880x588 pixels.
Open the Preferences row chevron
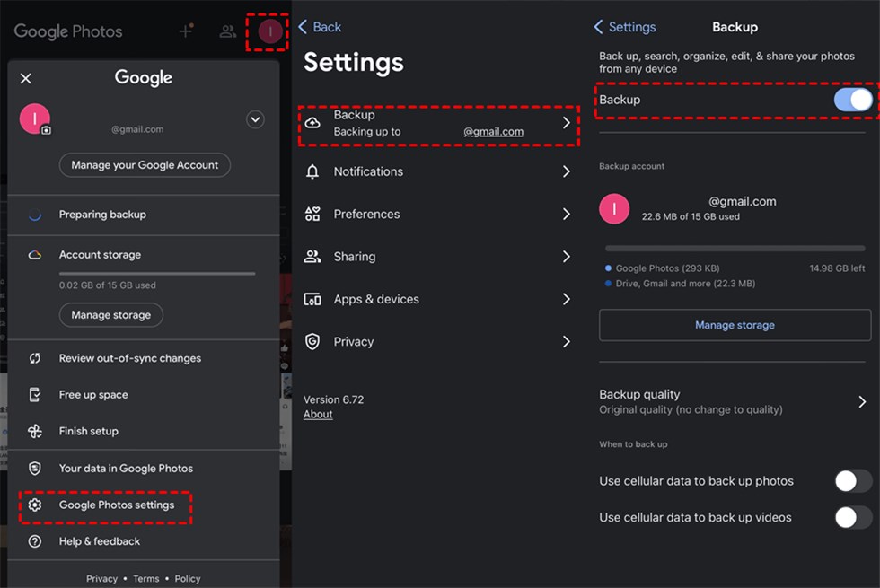coord(566,214)
